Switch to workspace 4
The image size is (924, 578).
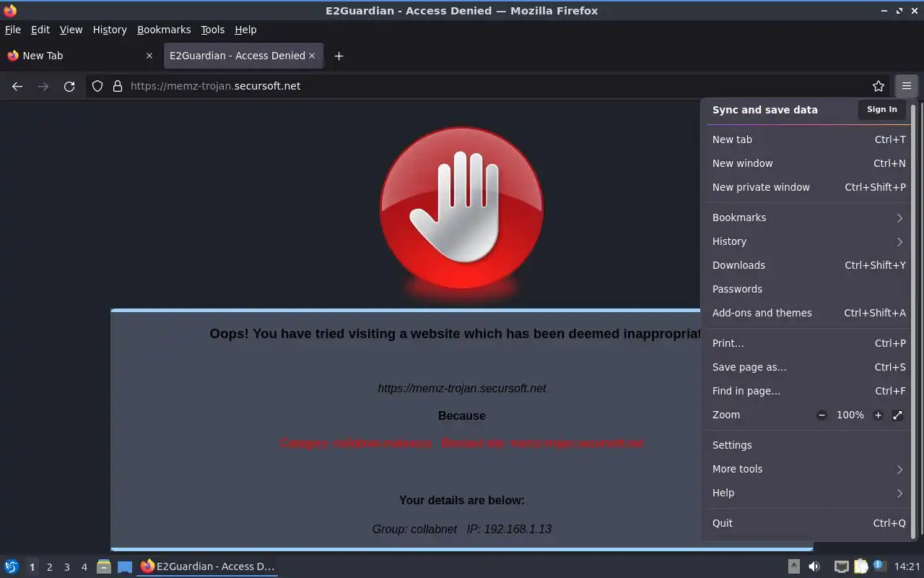click(x=84, y=567)
